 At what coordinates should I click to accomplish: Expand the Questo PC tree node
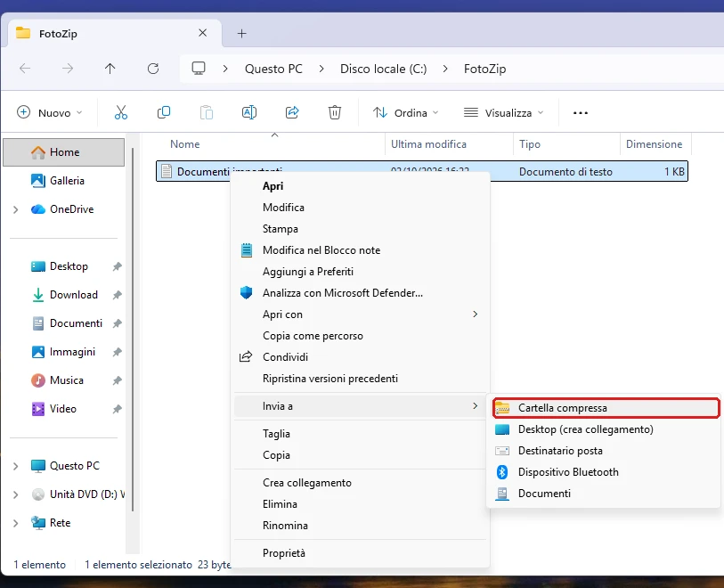16,466
